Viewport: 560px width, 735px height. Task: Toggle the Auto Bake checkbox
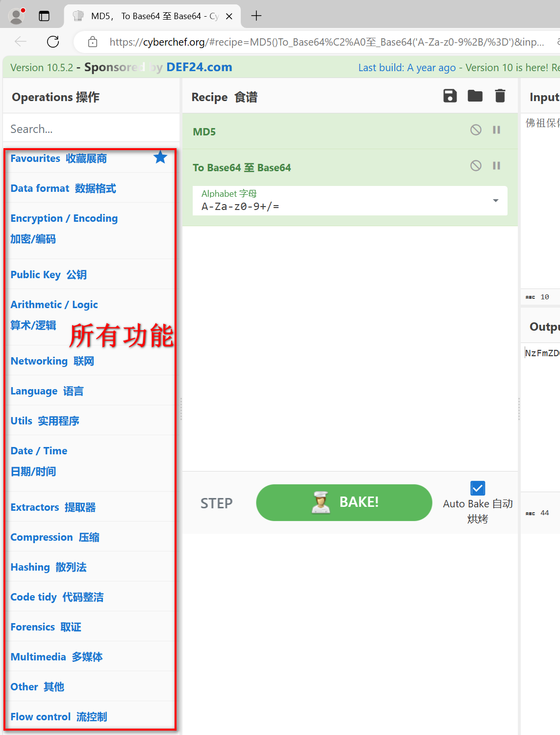[477, 487]
